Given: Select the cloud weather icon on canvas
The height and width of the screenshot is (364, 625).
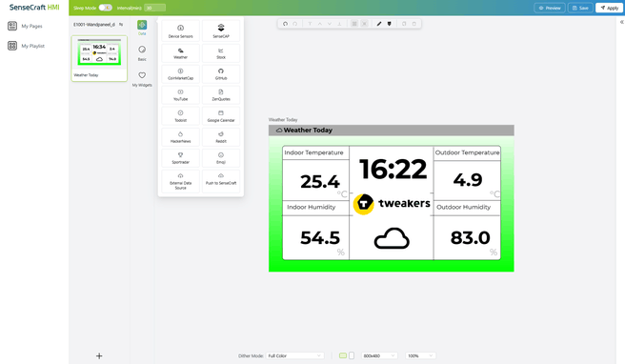Looking at the screenshot, I should 392,238.
